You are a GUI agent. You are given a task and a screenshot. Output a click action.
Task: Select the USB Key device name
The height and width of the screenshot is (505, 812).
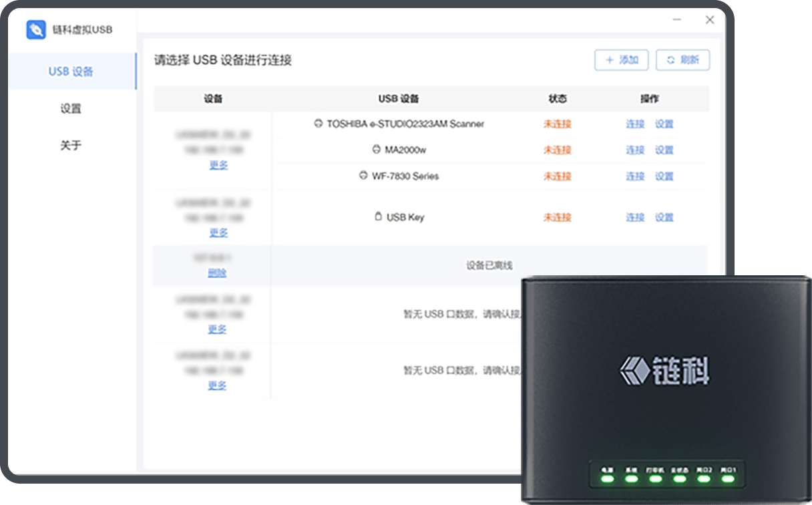pyautogui.click(x=405, y=217)
